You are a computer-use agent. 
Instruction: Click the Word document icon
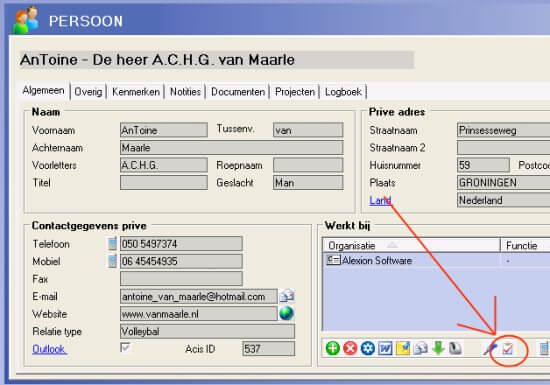385,349
